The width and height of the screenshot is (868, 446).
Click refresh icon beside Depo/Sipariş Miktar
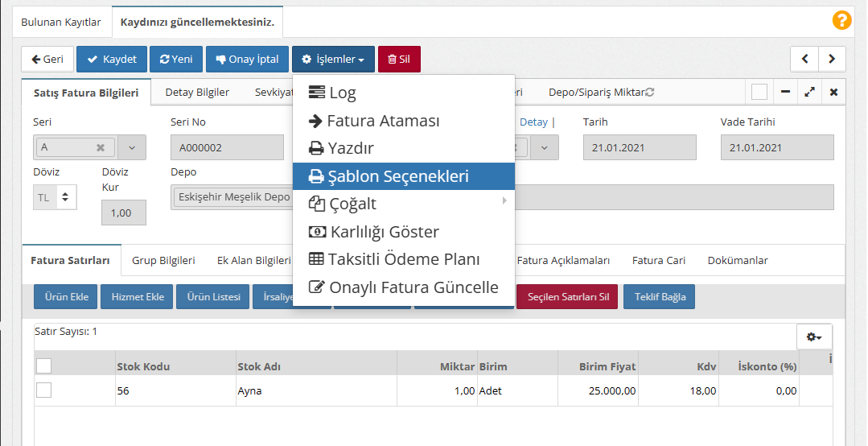coord(650,93)
